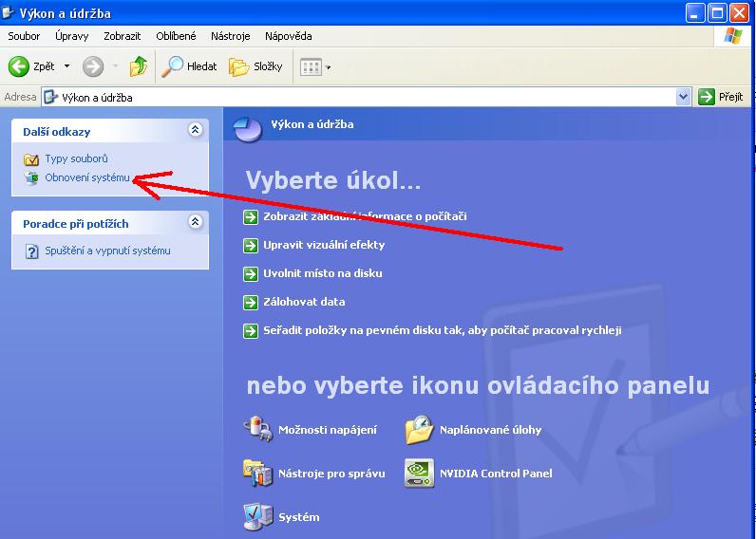Click the Nástroje pro správu icon
This screenshot has width=756, height=539.
(x=258, y=473)
